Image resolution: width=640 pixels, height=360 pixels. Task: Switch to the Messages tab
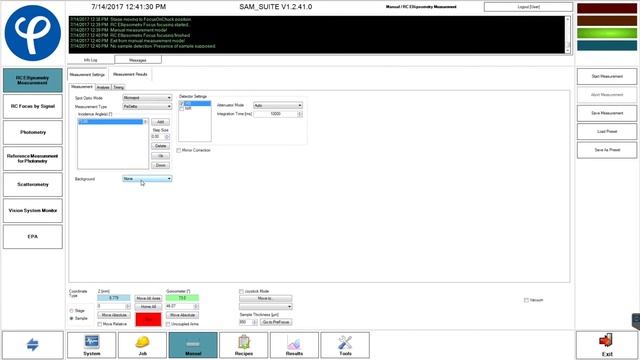tap(138, 60)
